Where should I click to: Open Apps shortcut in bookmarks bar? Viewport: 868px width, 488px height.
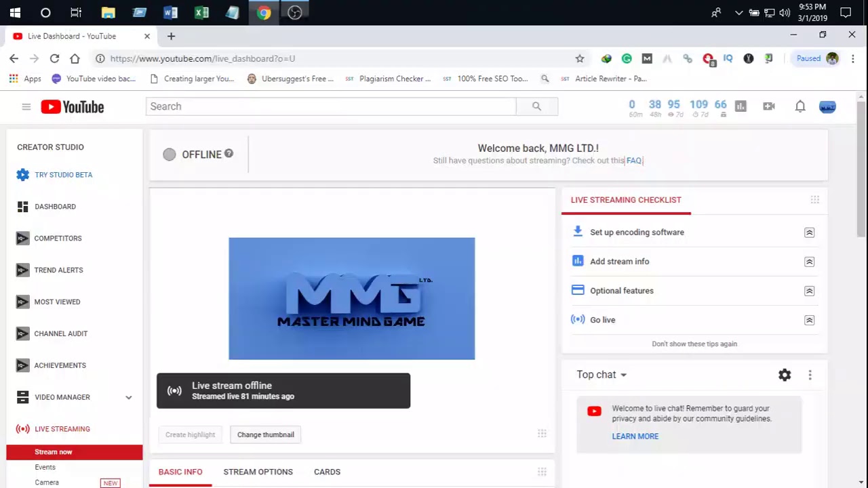pyautogui.click(x=25, y=79)
